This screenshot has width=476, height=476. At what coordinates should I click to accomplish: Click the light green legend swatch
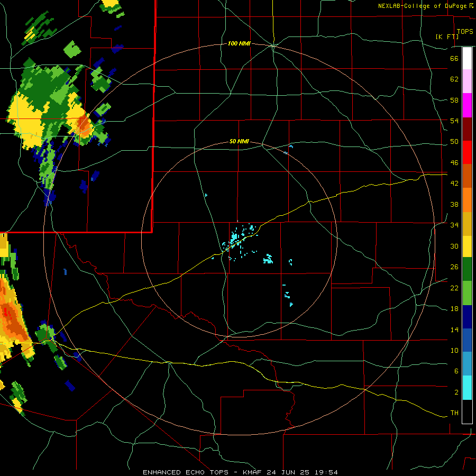[467, 293]
